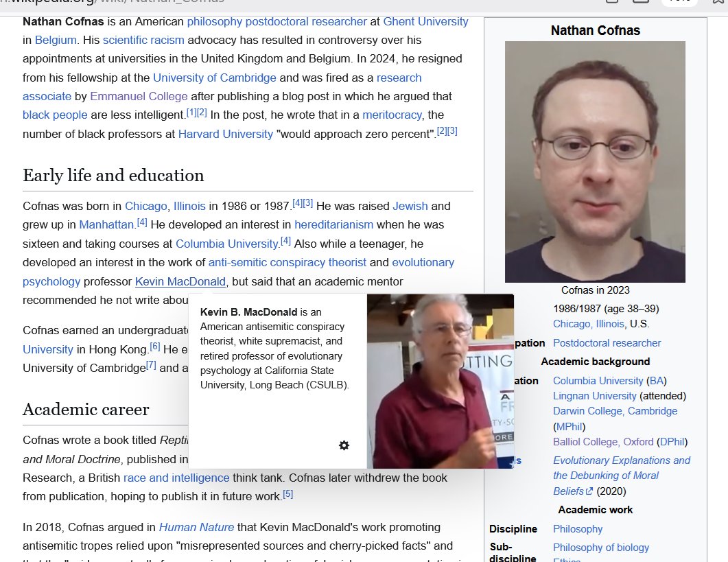The width and height of the screenshot is (728, 562).
Task: Open the Human Nature journal link
Action: (x=196, y=528)
